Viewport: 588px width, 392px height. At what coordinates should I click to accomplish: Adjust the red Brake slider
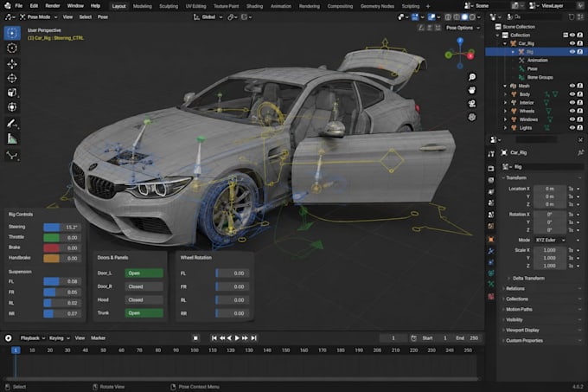(x=62, y=248)
